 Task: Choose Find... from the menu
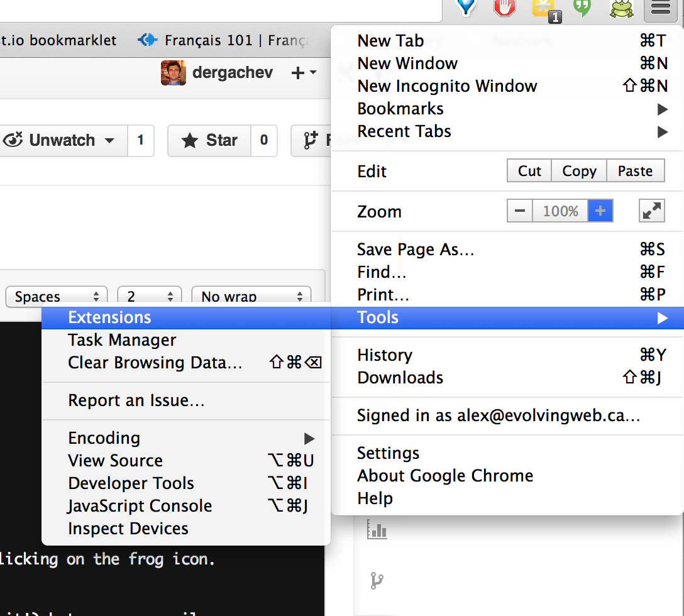point(507,272)
